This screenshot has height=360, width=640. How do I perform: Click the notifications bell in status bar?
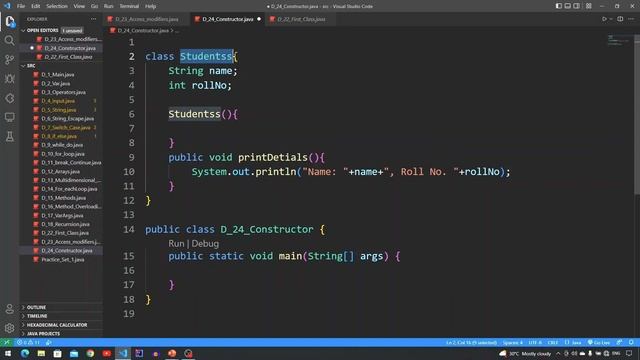631,342
